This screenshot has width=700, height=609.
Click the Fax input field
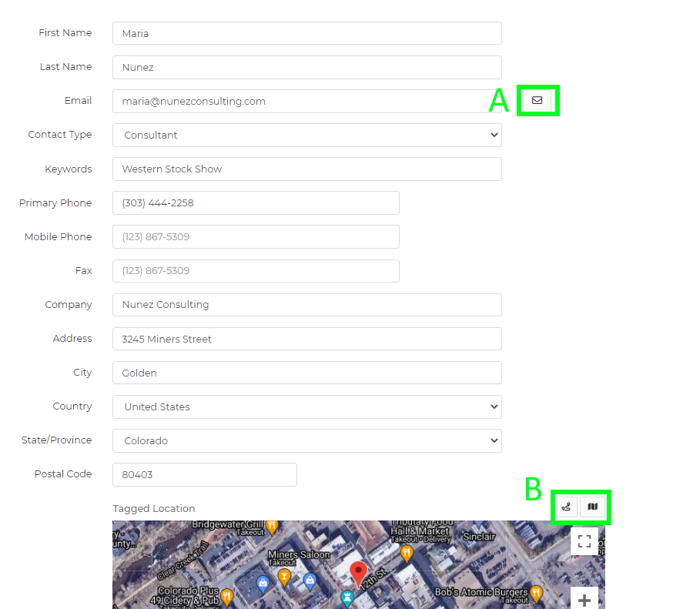tap(256, 271)
